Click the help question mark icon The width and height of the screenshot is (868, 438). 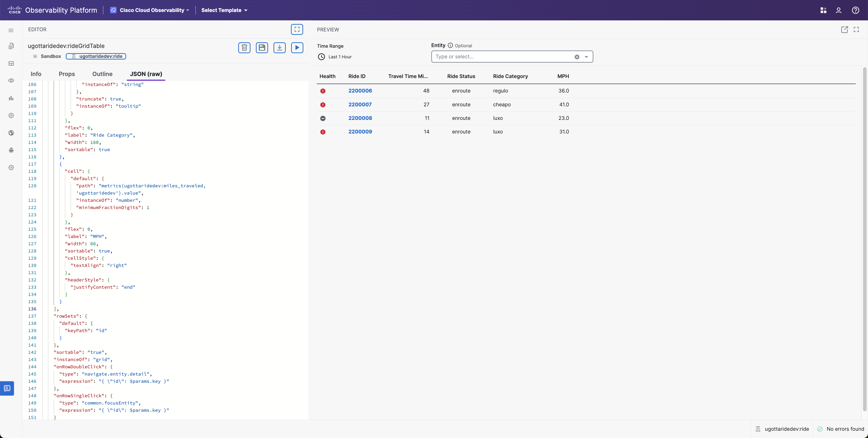pyautogui.click(x=855, y=10)
